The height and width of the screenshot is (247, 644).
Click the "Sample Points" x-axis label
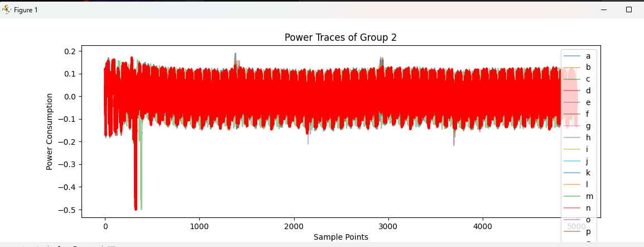point(340,237)
